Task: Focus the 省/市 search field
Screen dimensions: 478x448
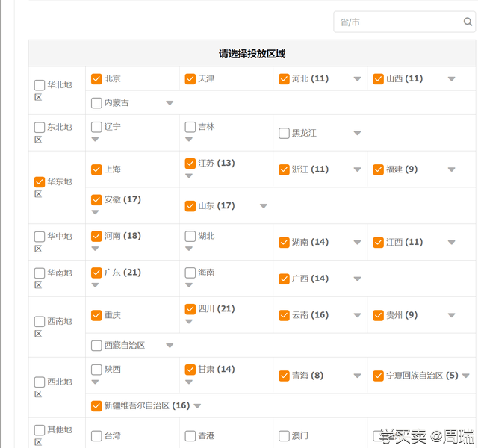Action: [404, 22]
